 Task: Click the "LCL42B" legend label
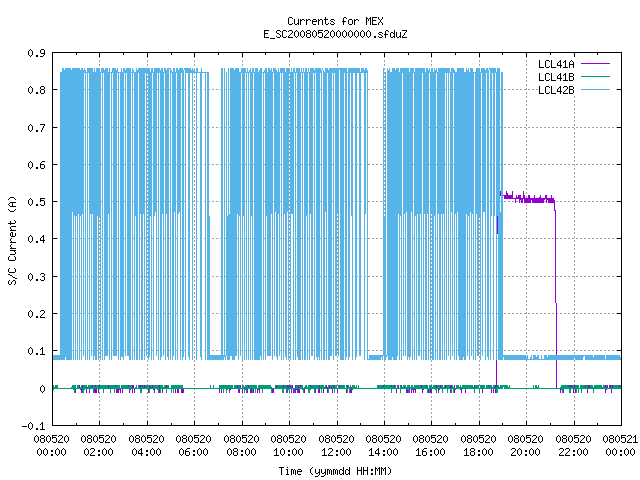[556, 90]
